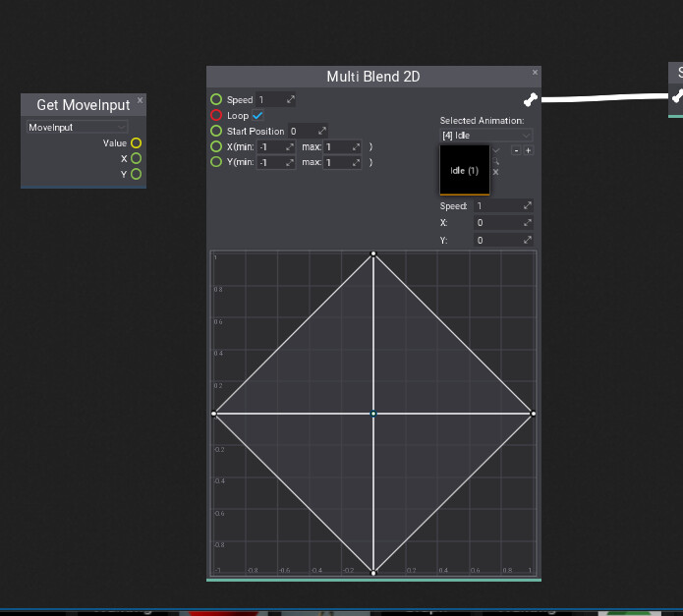Viewport: 683px width, 616px height.
Task: Click the Speed input pin circle
Action: (216, 99)
